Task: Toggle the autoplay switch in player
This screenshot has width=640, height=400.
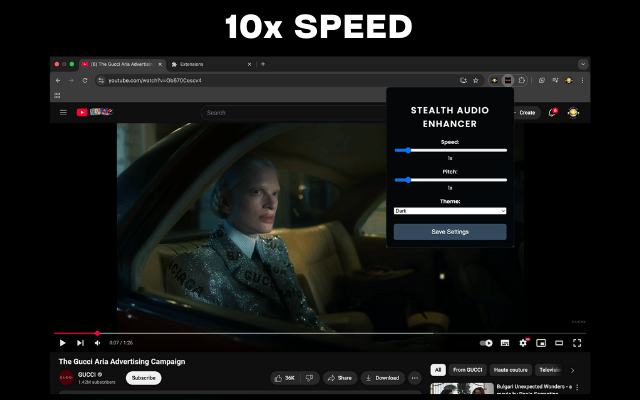Action: pos(486,343)
